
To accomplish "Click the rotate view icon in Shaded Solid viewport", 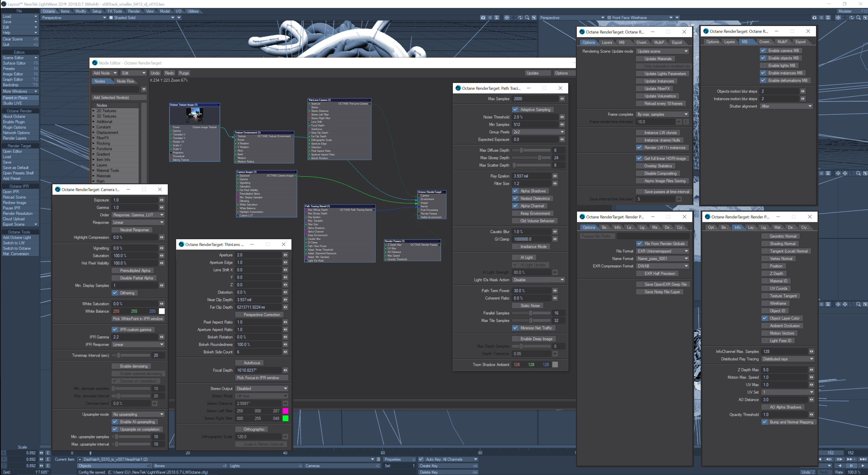I will [520, 17].
